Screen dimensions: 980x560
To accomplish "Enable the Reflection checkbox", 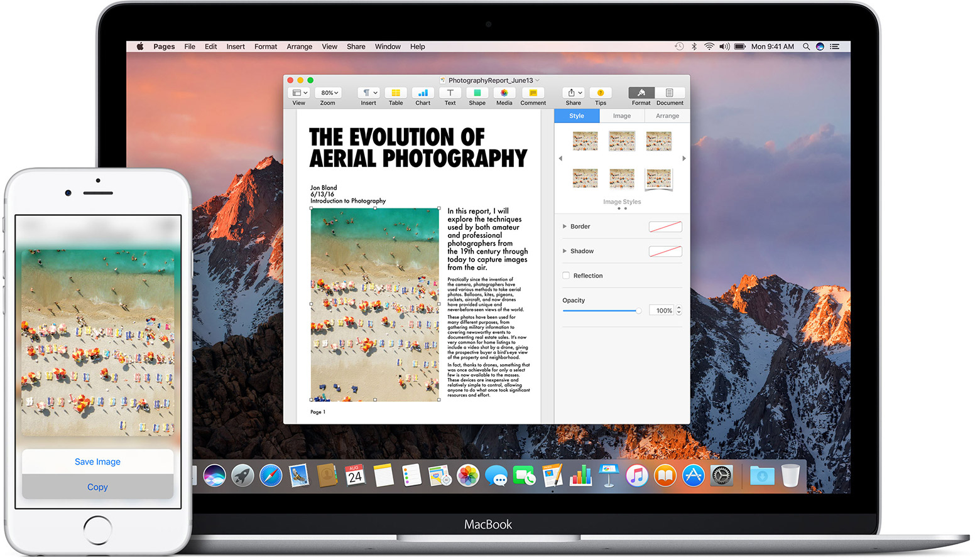I will tap(566, 275).
